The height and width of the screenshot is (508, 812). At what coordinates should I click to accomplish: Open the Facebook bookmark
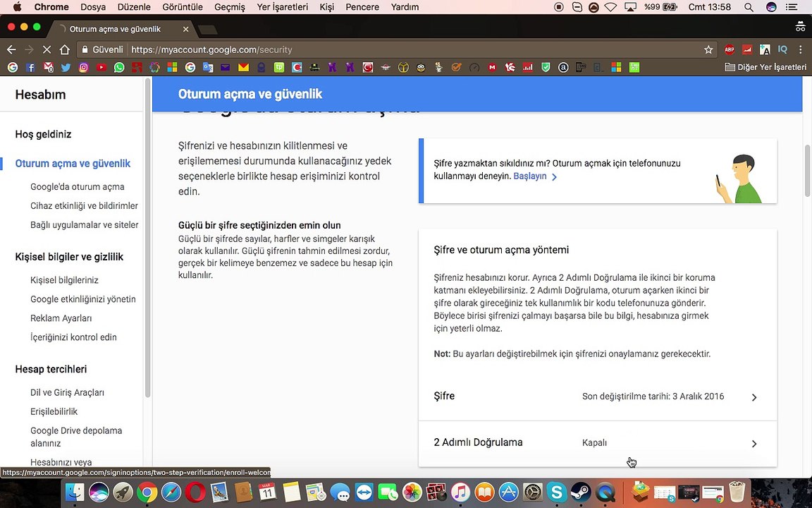pos(30,68)
